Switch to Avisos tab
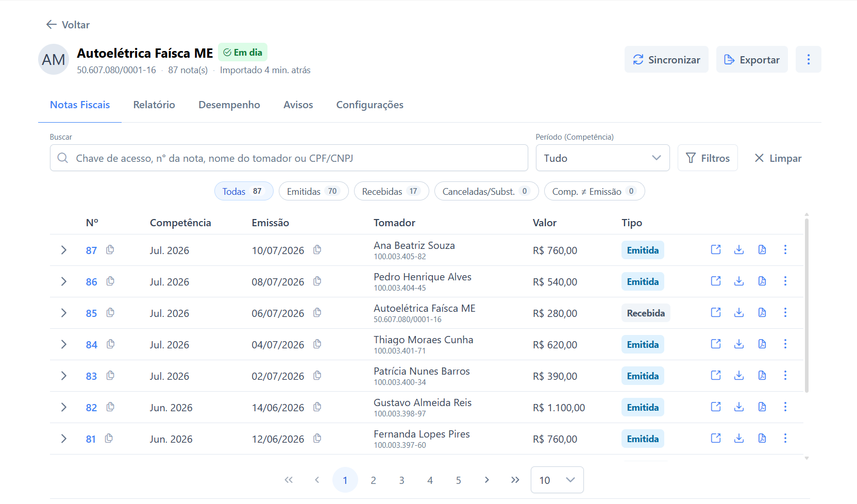Screen dimensions: 857x504 298,105
